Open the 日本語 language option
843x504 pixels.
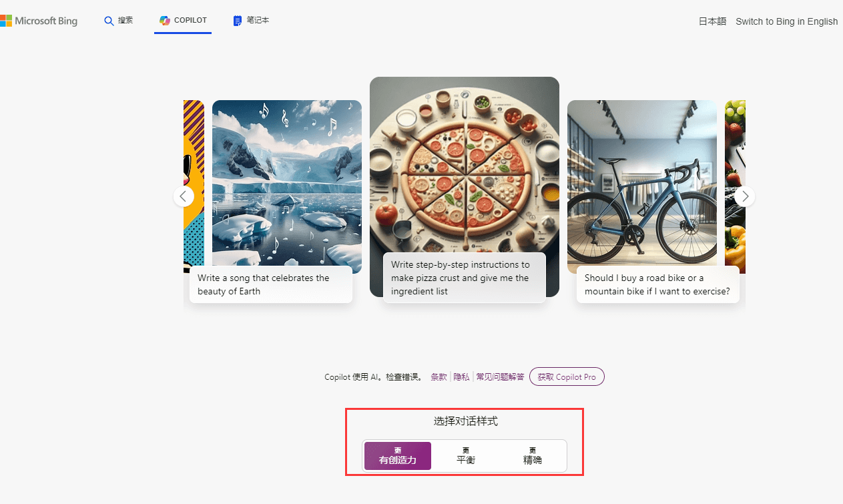712,21
